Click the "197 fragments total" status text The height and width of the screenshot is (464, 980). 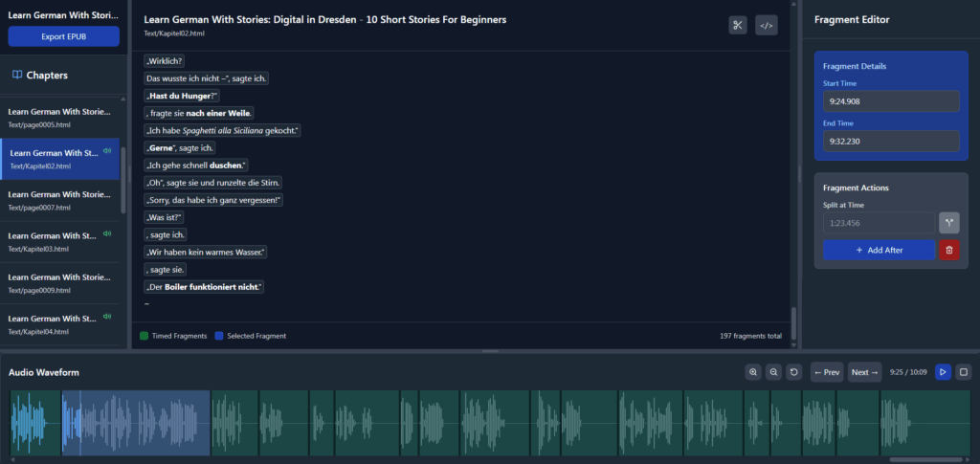point(750,336)
